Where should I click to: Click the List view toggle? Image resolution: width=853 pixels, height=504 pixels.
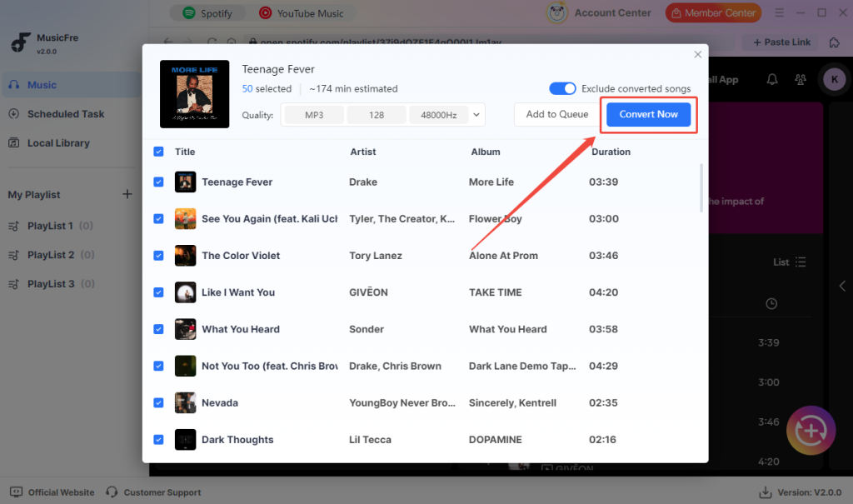pyautogui.click(x=790, y=262)
